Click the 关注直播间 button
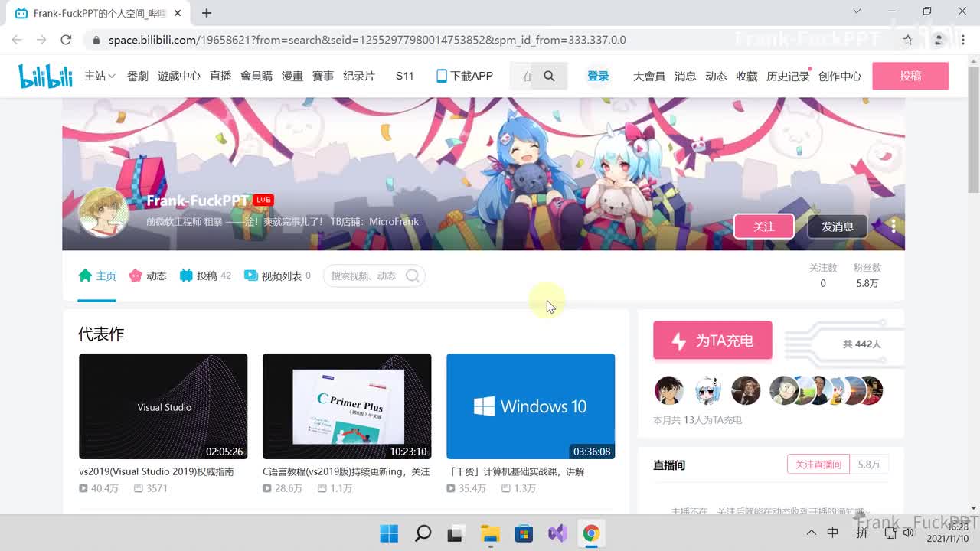The width and height of the screenshot is (980, 551). pyautogui.click(x=818, y=465)
